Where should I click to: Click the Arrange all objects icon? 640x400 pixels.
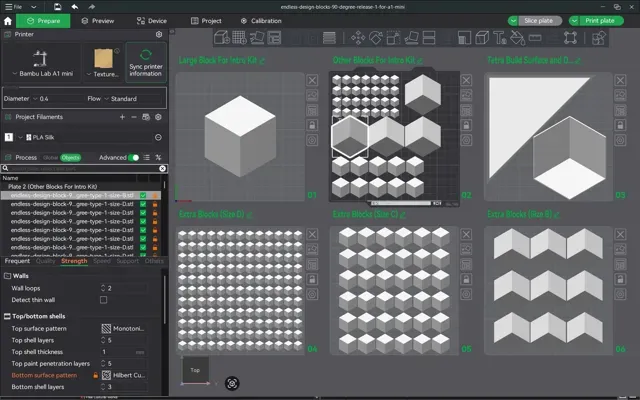(x=274, y=38)
